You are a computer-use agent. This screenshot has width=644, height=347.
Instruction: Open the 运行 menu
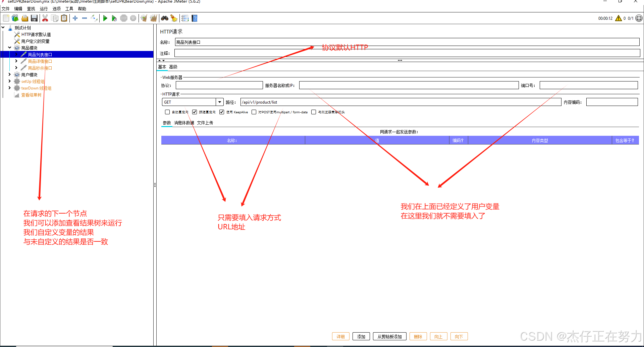44,9
